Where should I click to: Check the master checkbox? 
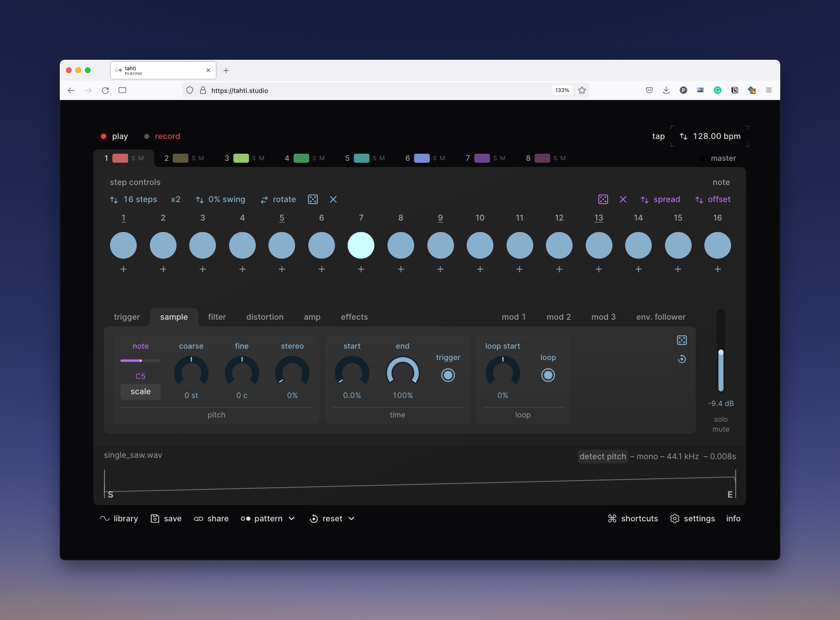click(x=702, y=158)
